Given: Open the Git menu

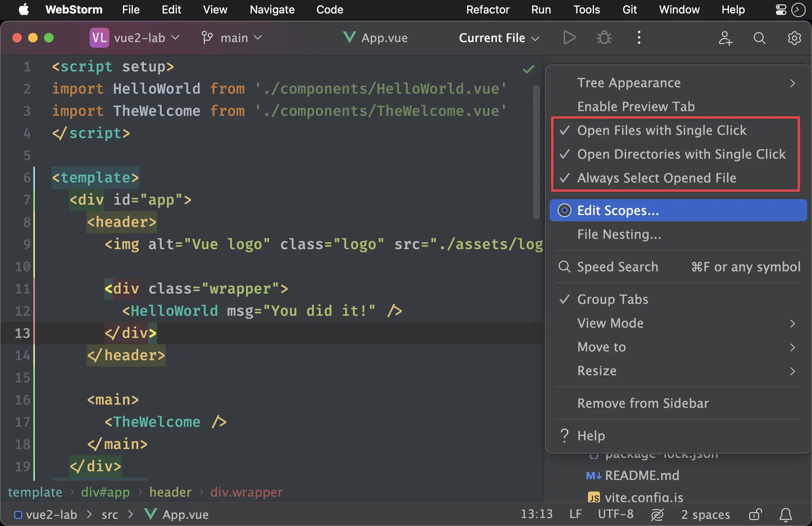Looking at the screenshot, I should click(x=630, y=10).
